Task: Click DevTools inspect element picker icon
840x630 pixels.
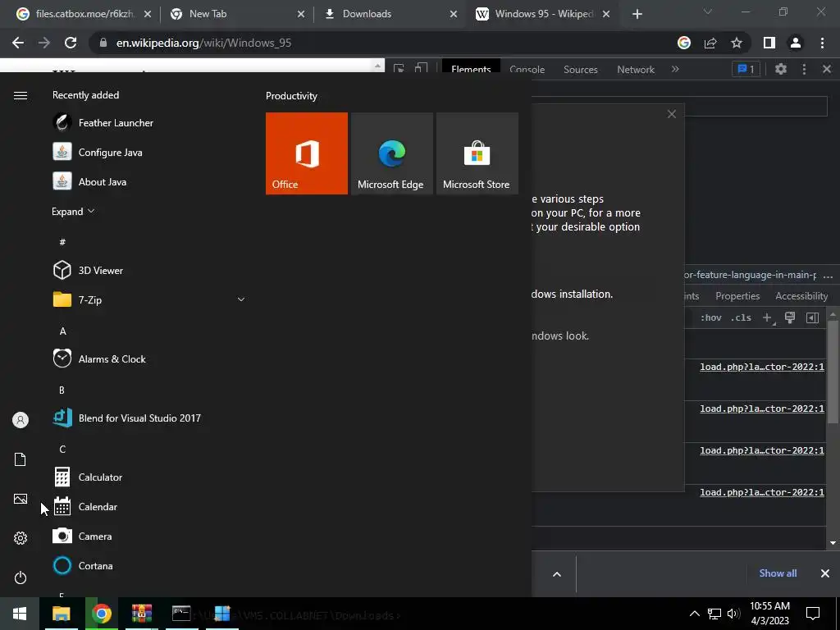Action: pyautogui.click(x=399, y=69)
